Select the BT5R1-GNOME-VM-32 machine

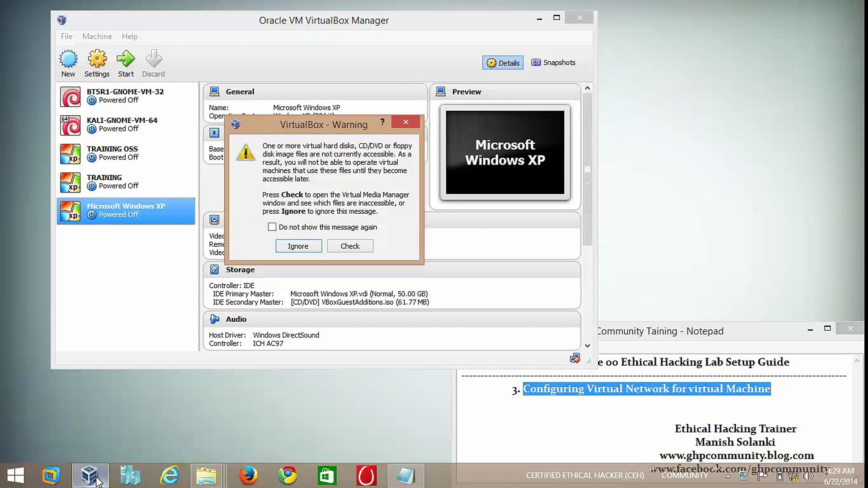tap(126, 96)
